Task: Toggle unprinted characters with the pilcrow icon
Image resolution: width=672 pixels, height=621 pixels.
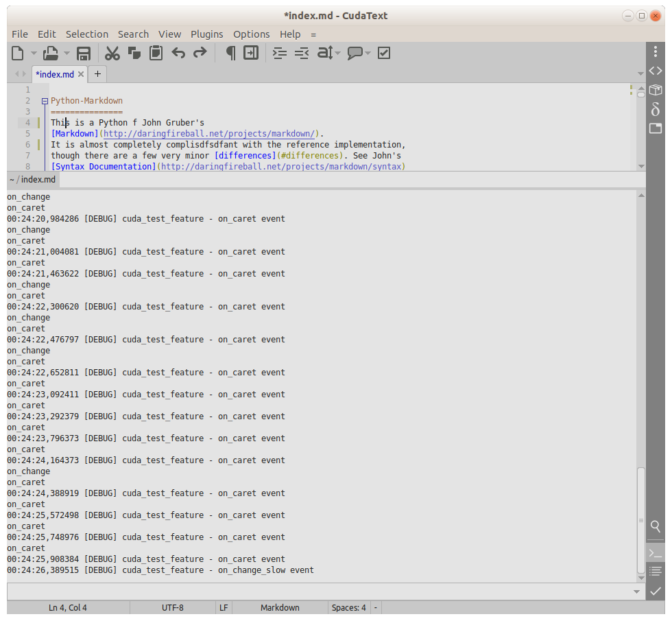Action: tap(230, 53)
